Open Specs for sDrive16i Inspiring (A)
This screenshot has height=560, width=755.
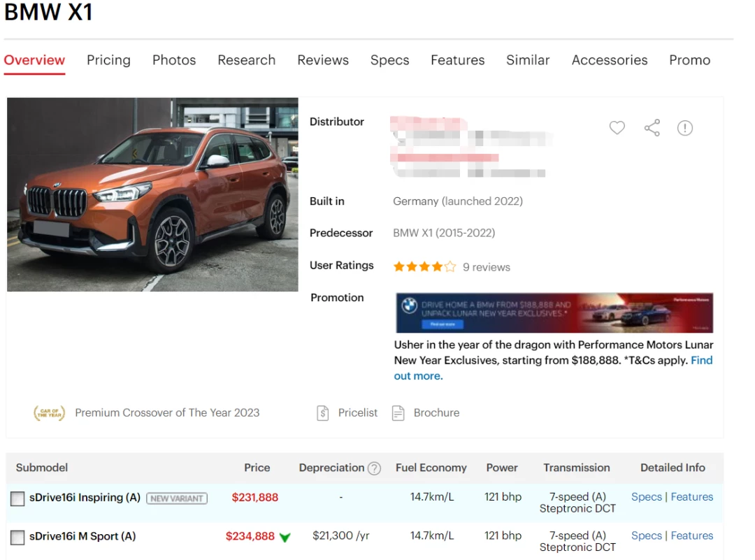[x=647, y=497]
